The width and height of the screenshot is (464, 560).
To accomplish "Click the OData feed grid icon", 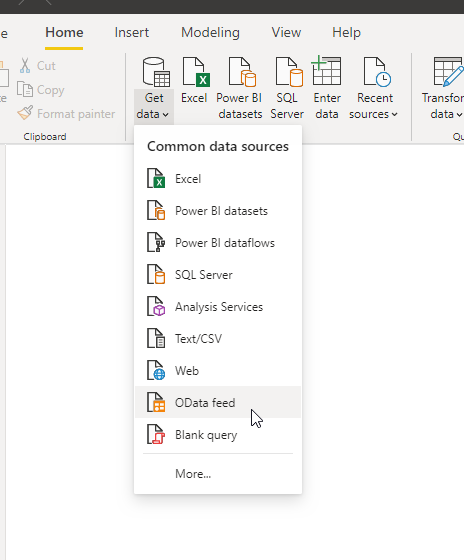I will pos(156,402).
